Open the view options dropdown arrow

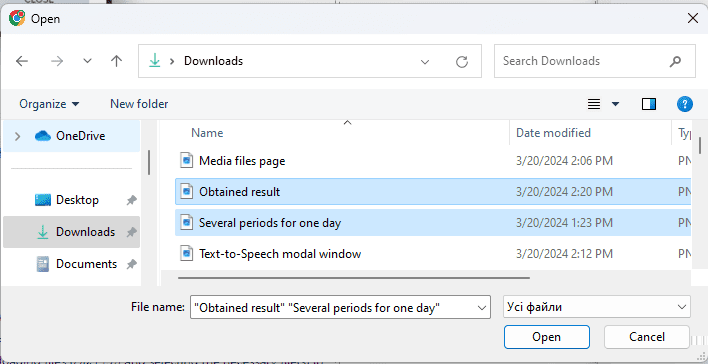tap(615, 104)
